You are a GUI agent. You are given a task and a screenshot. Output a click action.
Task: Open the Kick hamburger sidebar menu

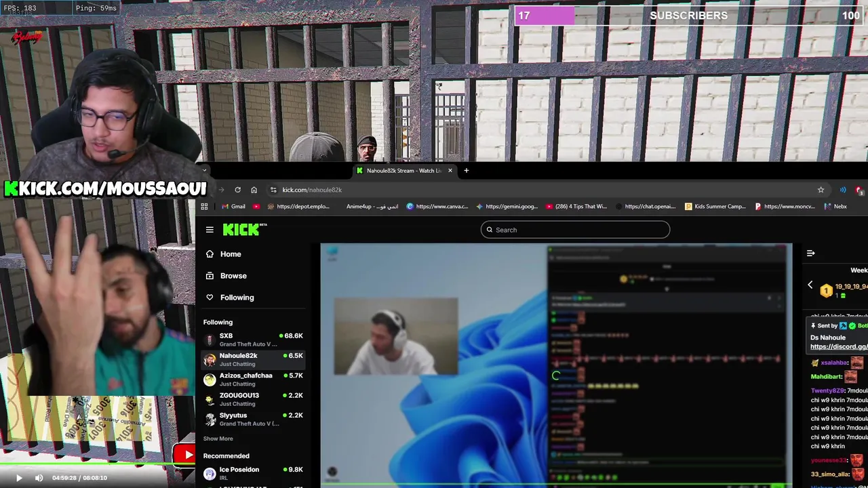[210, 230]
